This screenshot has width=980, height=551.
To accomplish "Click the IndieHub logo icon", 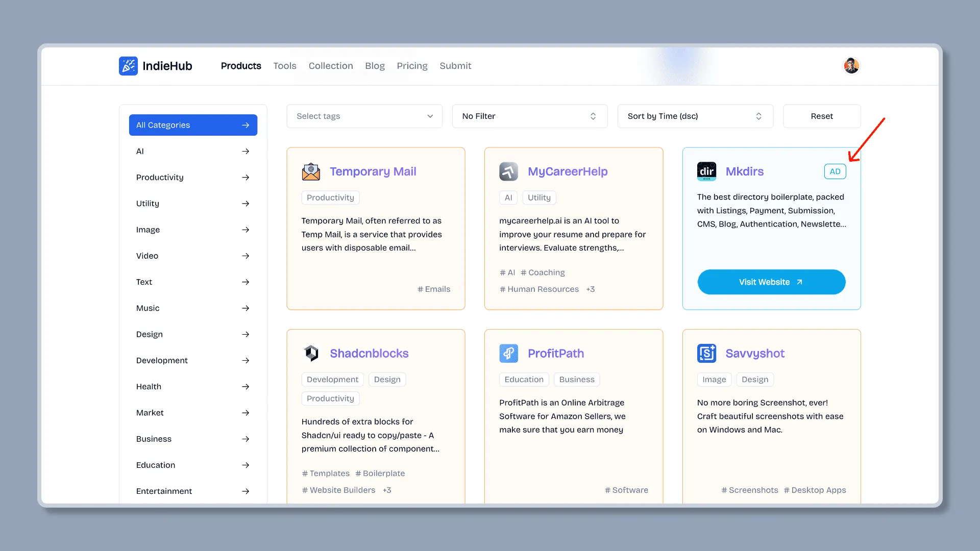I will pyautogui.click(x=128, y=66).
